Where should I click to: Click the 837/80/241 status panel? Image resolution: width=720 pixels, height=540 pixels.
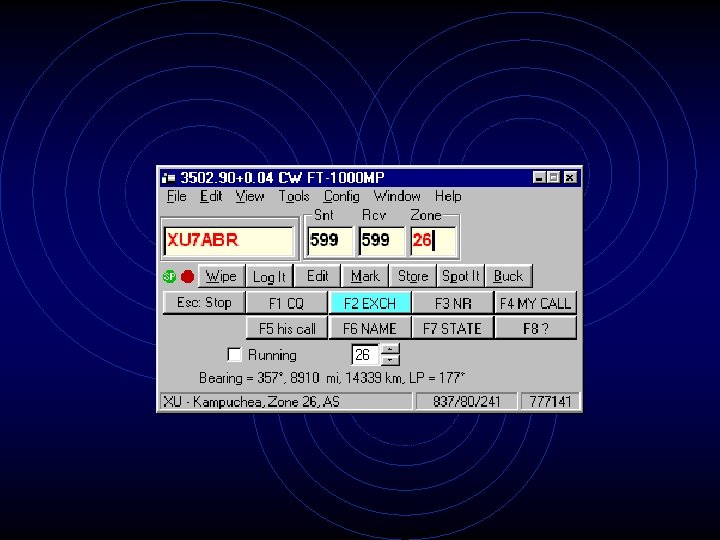(466, 402)
